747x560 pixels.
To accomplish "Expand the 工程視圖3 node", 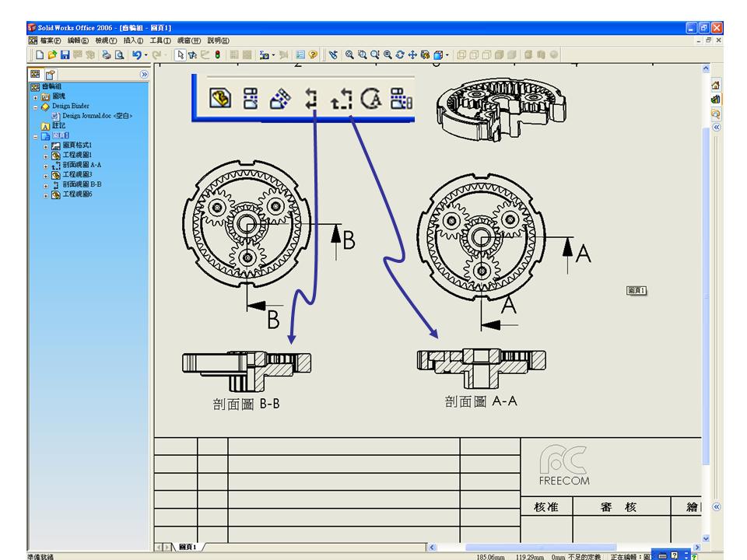I will pos(46,176).
